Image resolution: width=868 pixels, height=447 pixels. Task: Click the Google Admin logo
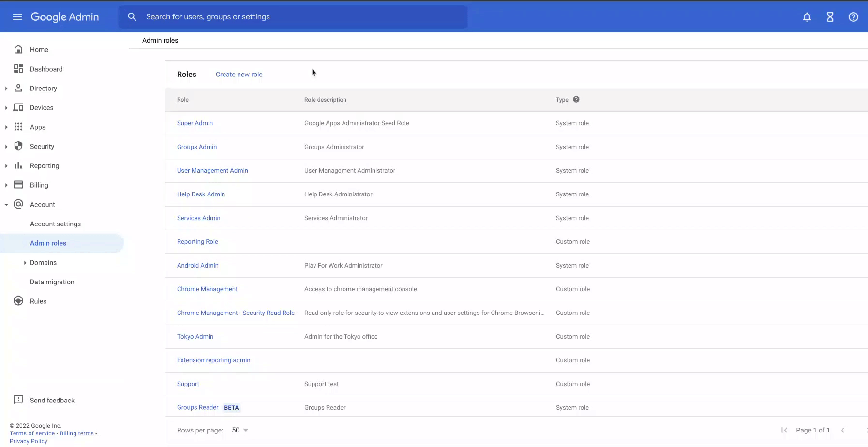click(65, 17)
